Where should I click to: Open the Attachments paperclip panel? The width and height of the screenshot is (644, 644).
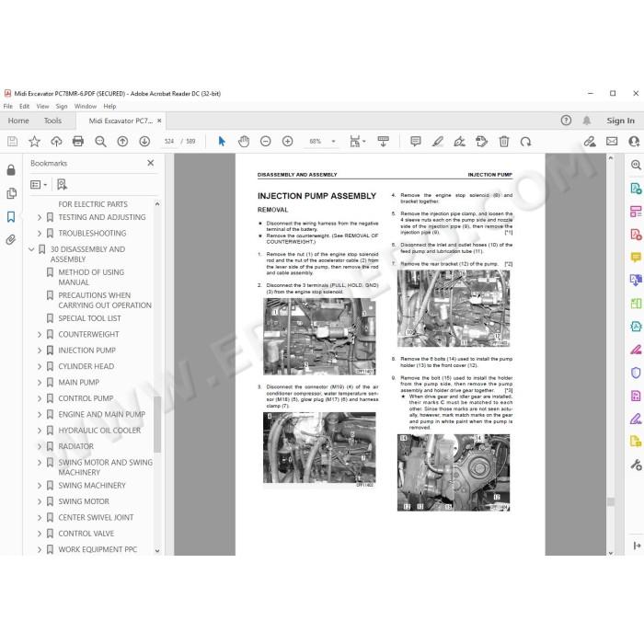[11, 239]
